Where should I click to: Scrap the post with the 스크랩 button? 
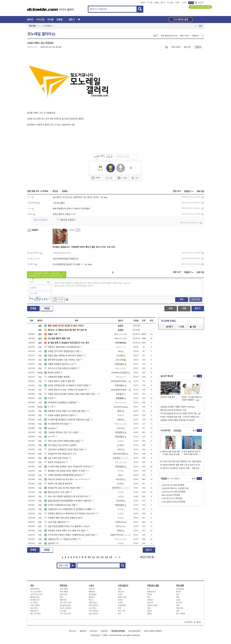point(122,178)
